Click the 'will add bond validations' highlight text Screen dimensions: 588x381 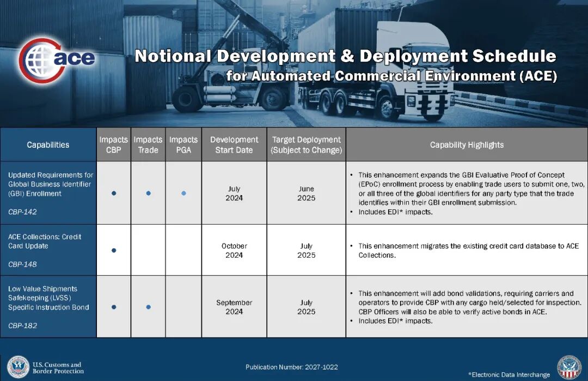(x=469, y=303)
